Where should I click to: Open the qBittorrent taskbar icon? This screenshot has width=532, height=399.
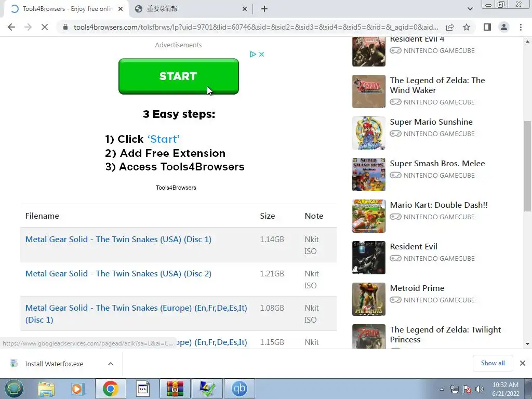coord(239,389)
